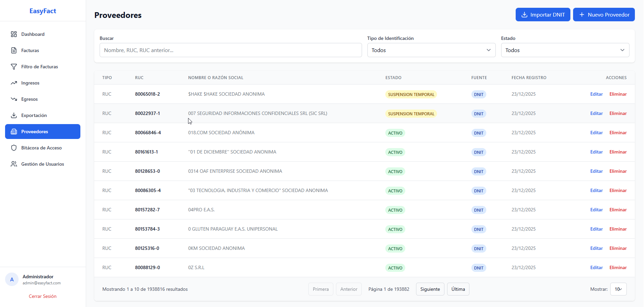Click the funnel icon for Filtro de Facturas
This screenshot has height=307, width=644.
[x=14, y=67]
